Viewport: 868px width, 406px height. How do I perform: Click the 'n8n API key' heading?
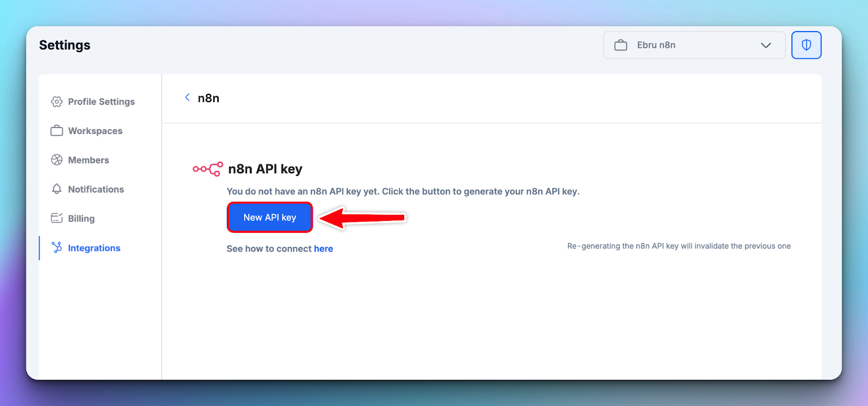pos(265,169)
